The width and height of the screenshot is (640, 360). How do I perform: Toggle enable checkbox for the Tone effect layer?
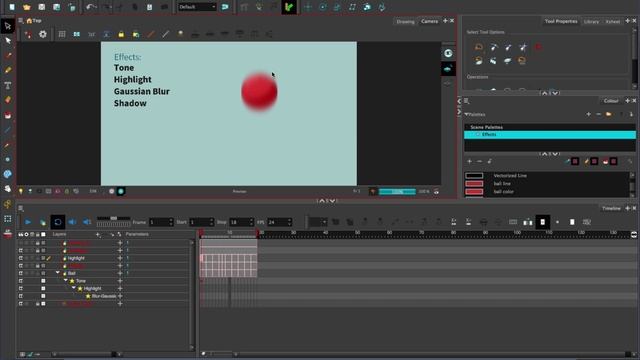point(21,281)
